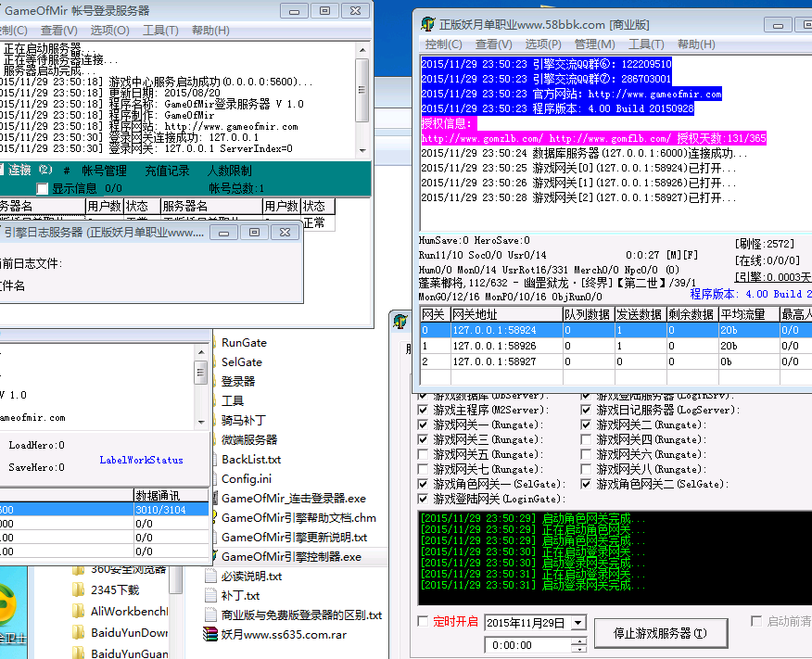Uncheck 游戏登陆网关 (LoginGate) checkbox
This screenshot has width=812, height=659.
tap(423, 499)
